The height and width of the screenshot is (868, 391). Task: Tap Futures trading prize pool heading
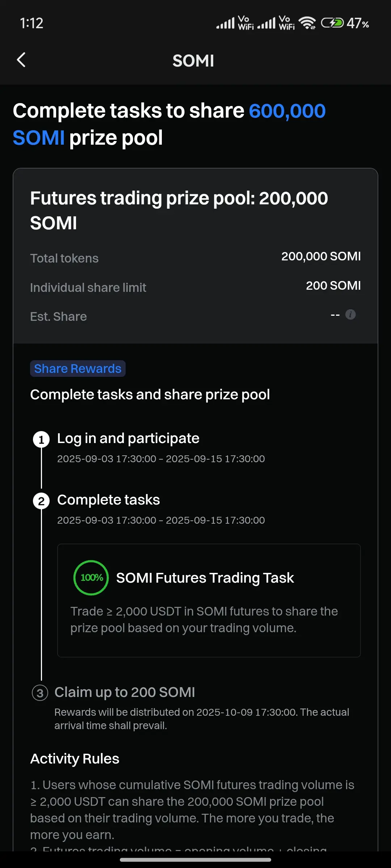(179, 210)
